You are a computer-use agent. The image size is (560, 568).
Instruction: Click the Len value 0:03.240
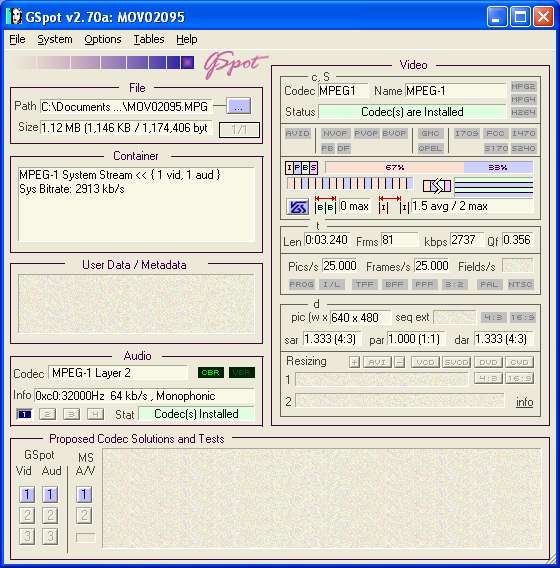327,240
